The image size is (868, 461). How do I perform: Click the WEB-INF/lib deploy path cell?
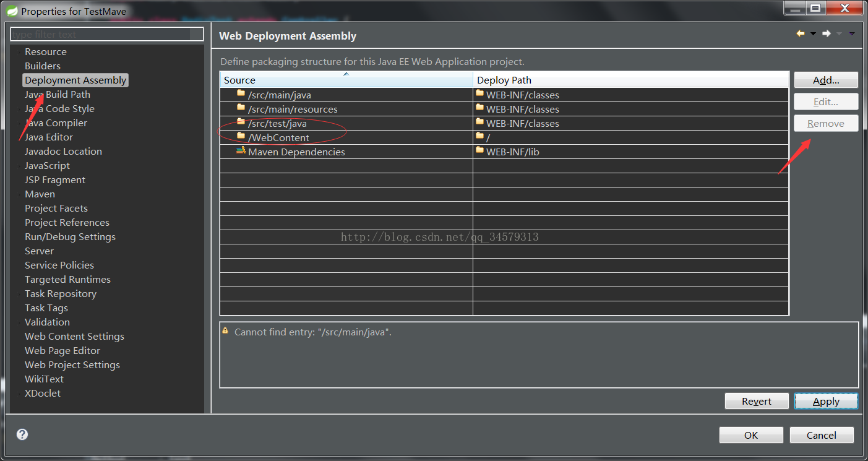(631, 152)
